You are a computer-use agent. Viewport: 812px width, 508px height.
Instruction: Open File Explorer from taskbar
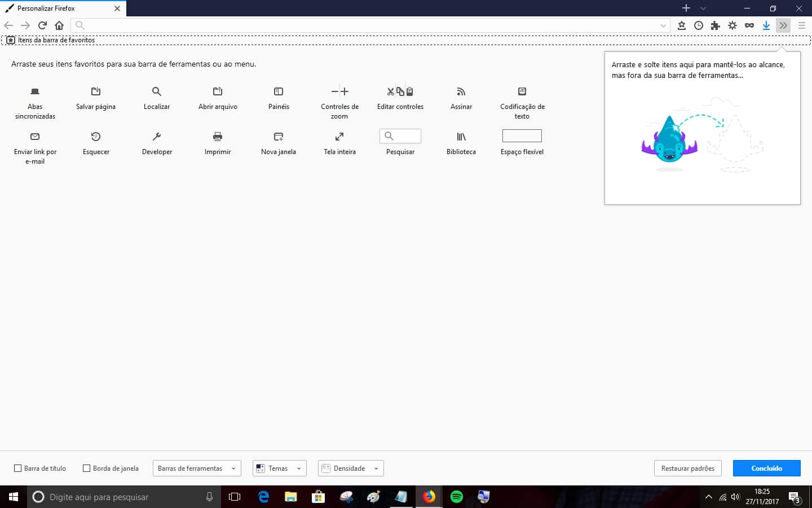tap(290, 497)
